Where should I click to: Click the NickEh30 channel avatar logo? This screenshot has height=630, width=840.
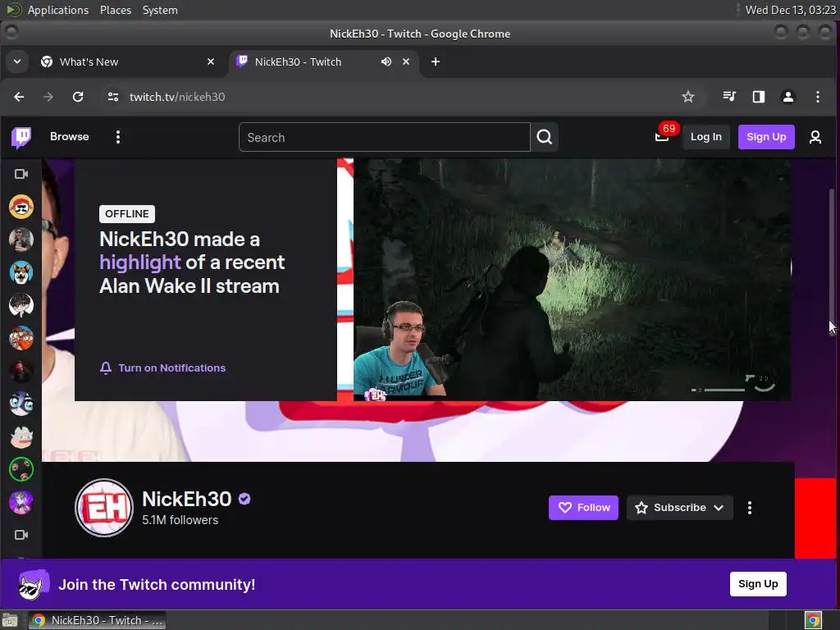coord(104,507)
